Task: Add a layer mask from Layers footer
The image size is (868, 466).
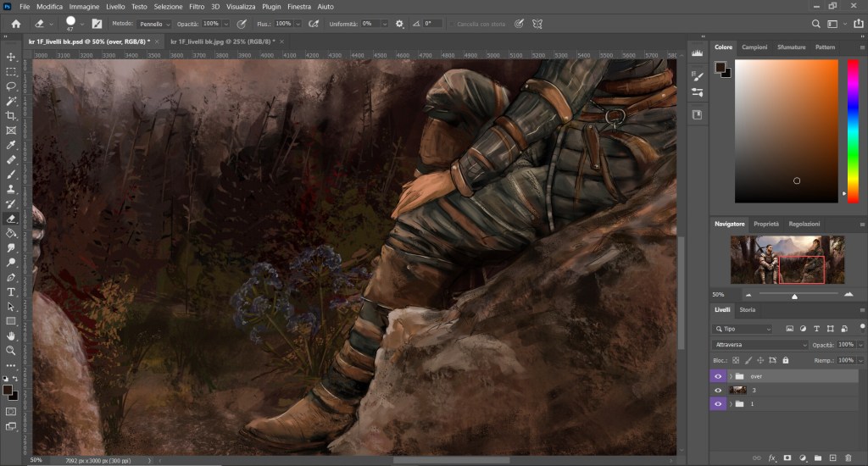Action: tap(787, 458)
